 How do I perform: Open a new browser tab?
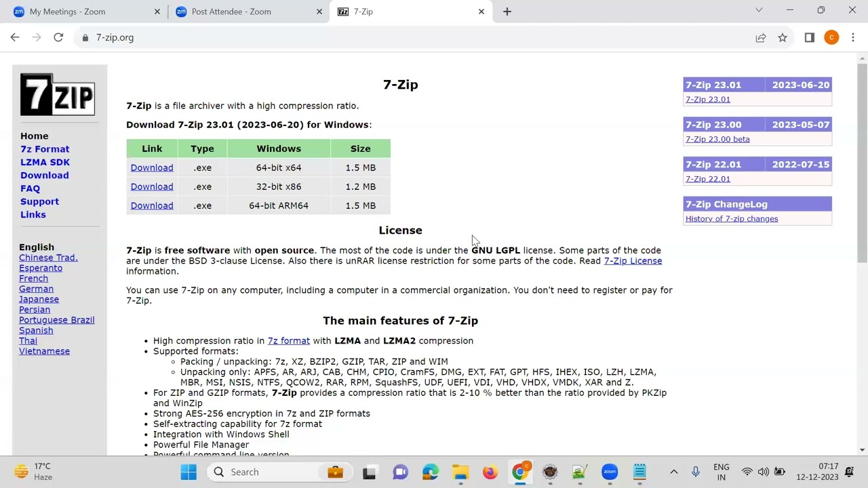[507, 12]
